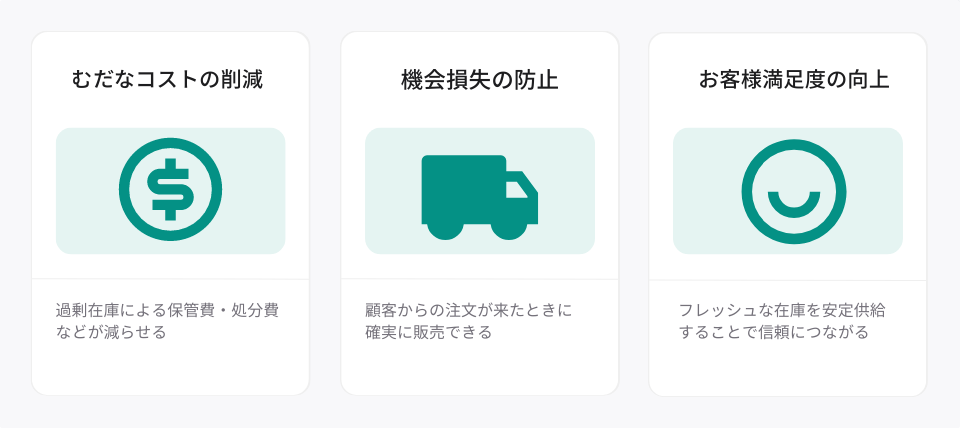
Task: Click the truck's cargo box
Action: coord(463,189)
